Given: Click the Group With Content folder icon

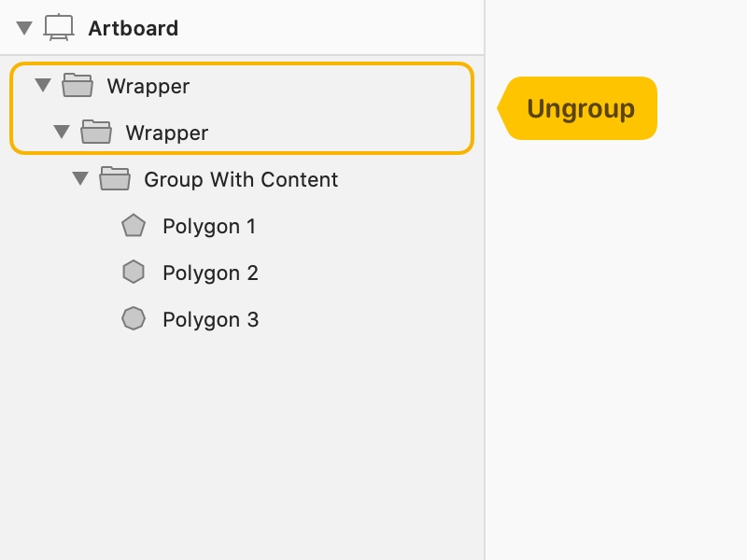Looking at the screenshot, I should tap(114, 178).
